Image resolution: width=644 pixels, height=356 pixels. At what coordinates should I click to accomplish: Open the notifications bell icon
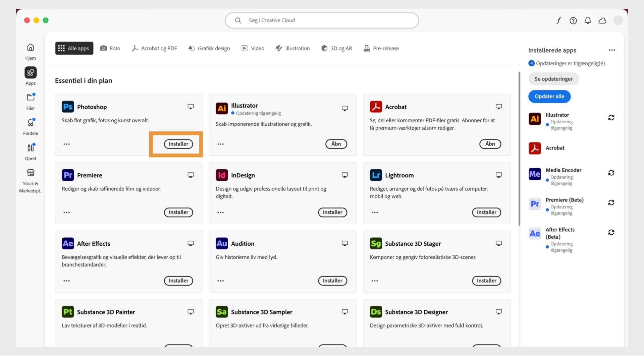coord(588,21)
